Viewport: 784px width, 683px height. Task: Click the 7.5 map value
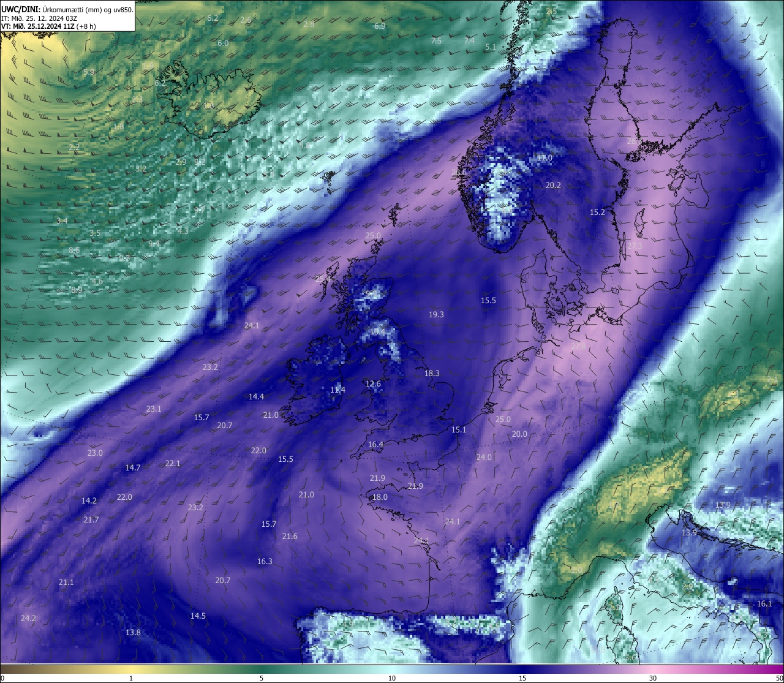click(x=436, y=40)
